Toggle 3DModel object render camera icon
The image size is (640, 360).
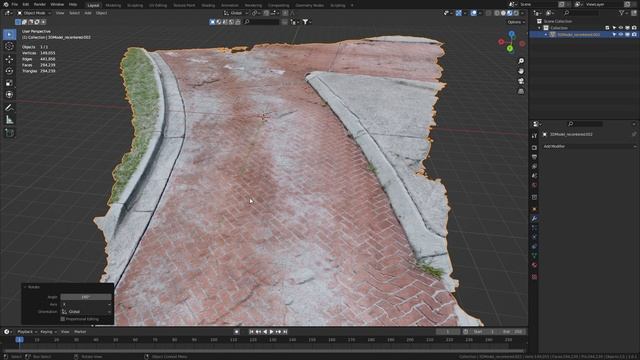634,35
